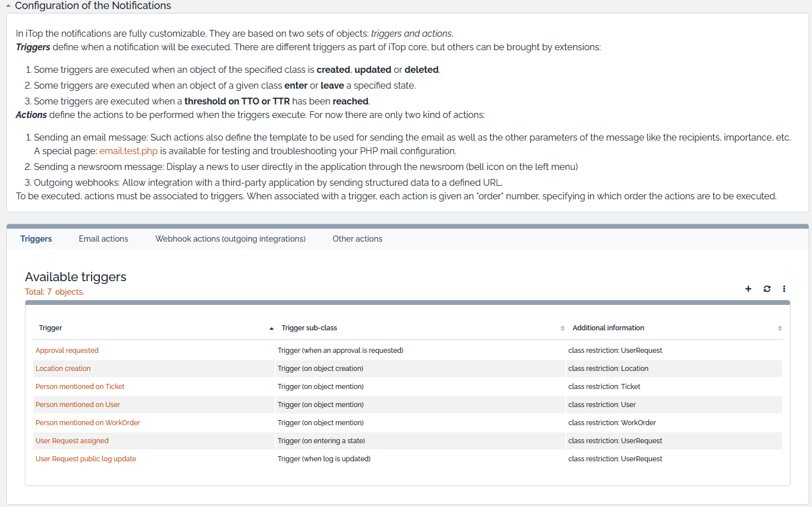Open the Location creation trigger

pos(63,369)
